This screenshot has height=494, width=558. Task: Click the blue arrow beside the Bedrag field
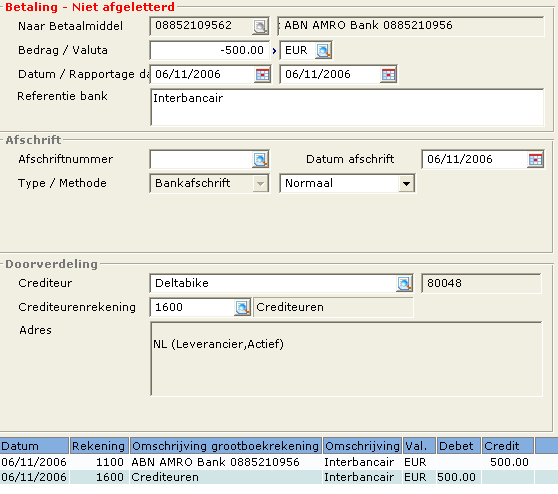274,51
